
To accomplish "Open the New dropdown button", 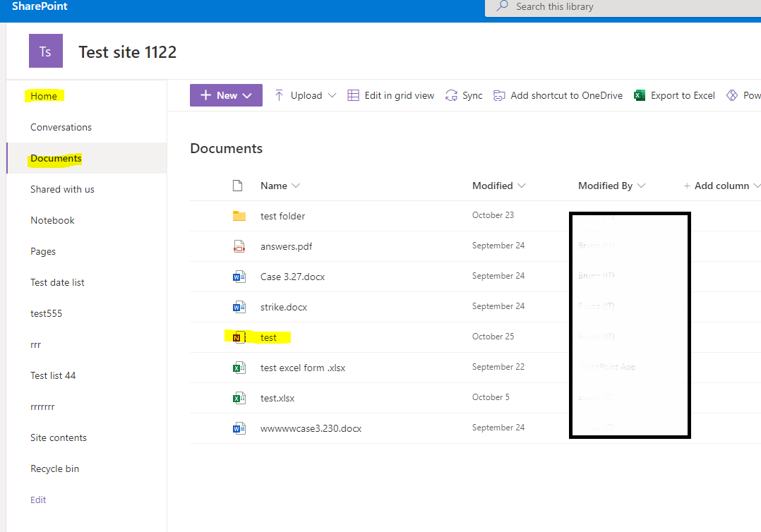I will (x=226, y=95).
